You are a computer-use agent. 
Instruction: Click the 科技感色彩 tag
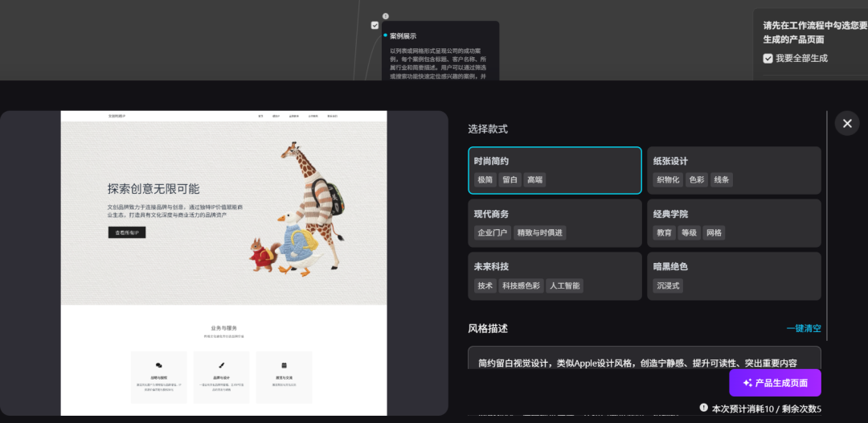click(521, 285)
